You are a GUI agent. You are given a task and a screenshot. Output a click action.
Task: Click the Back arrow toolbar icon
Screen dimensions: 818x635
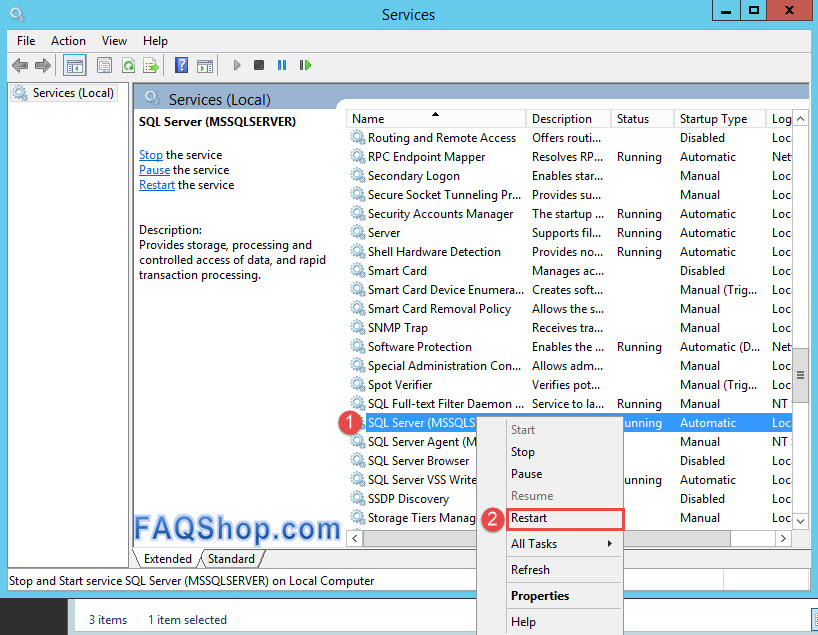[20, 65]
